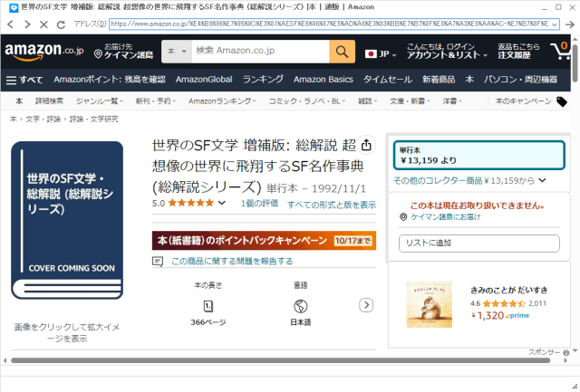
Task: Click the sponsor info icon
Action: [565, 352]
